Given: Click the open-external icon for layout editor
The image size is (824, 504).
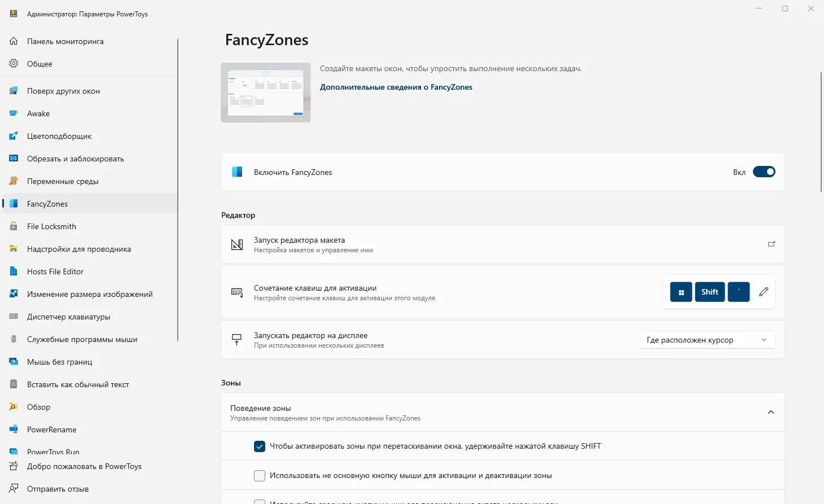Looking at the screenshot, I should [x=771, y=244].
